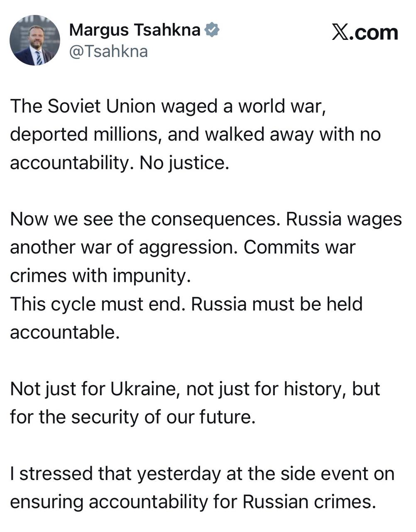
Task: Click the line "deported millions, and walked away"
Action: pos(195,135)
